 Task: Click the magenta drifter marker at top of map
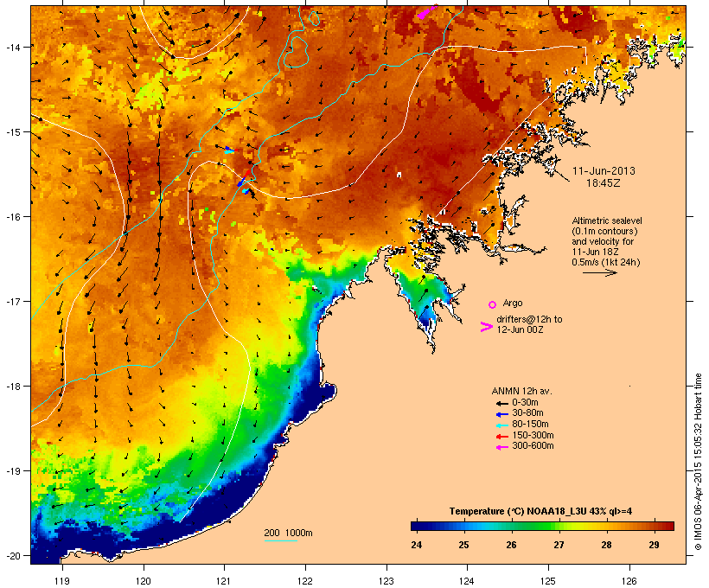tap(426, 12)
